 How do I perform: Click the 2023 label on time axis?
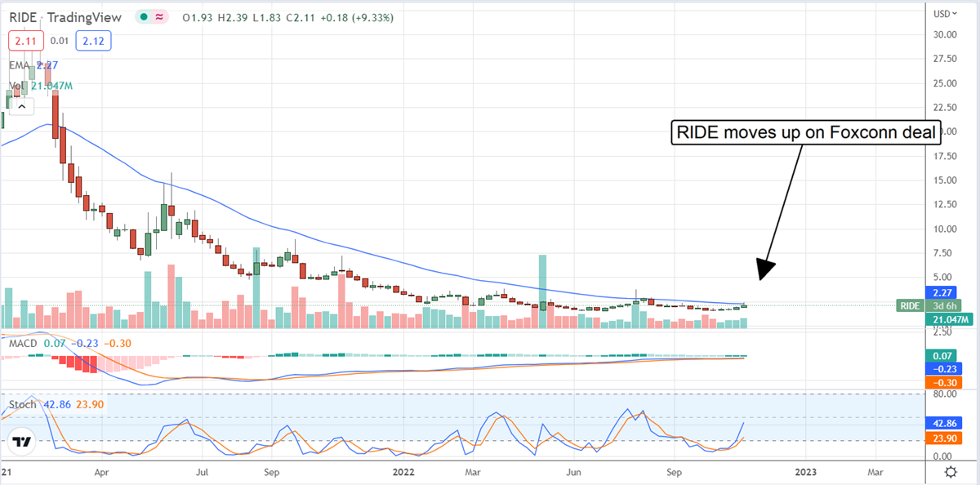click(806, 472)
